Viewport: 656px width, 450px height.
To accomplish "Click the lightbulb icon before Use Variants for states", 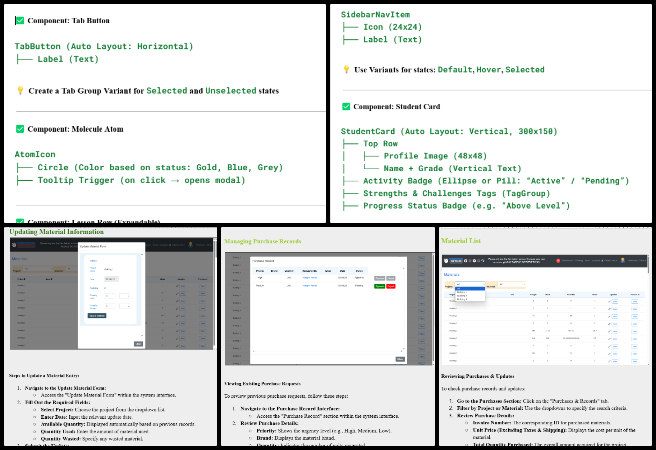I will pyautogui.click(x=346, y=69).
